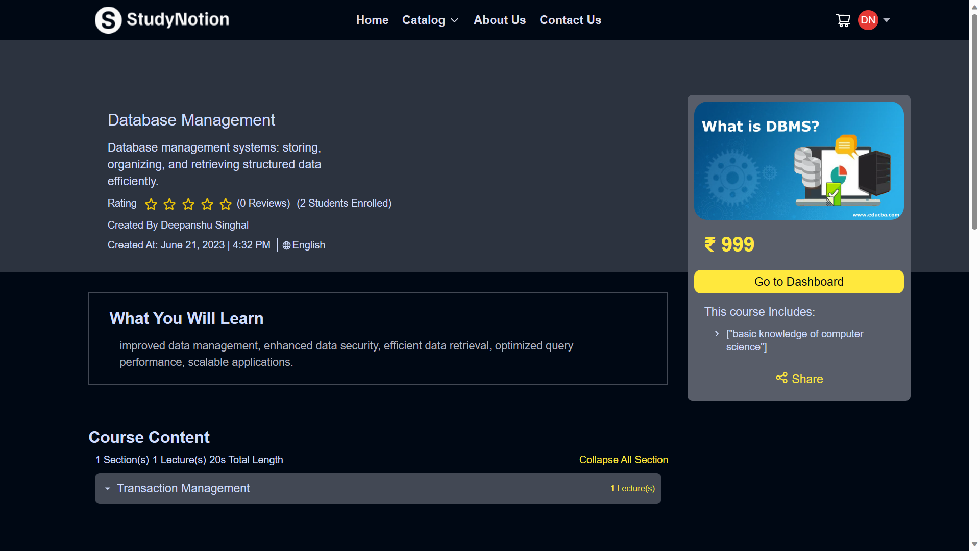This screenshot has width=980, height=551.
Task: Click the share icon in course card
Action: tap(781, 378)
